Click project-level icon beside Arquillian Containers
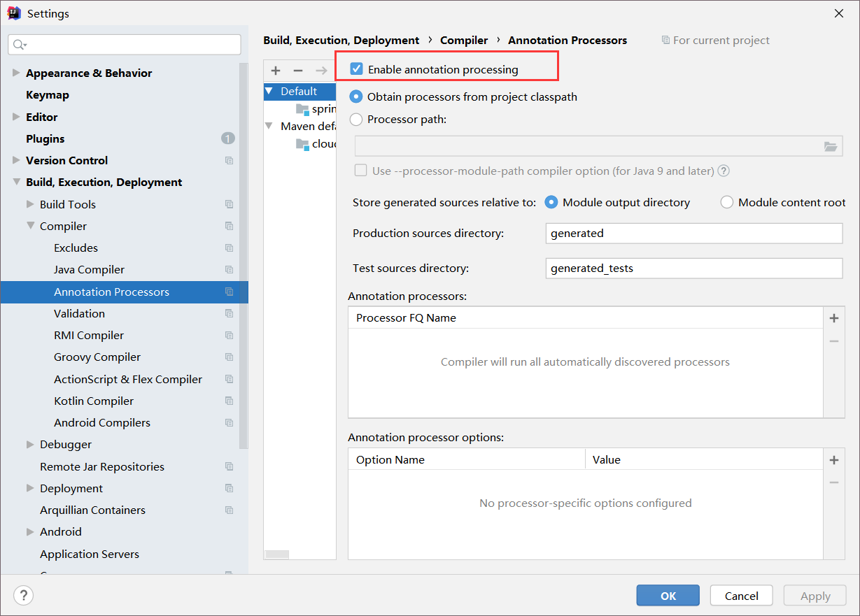This screenshot has width=860, height=616. pos(229,510)
